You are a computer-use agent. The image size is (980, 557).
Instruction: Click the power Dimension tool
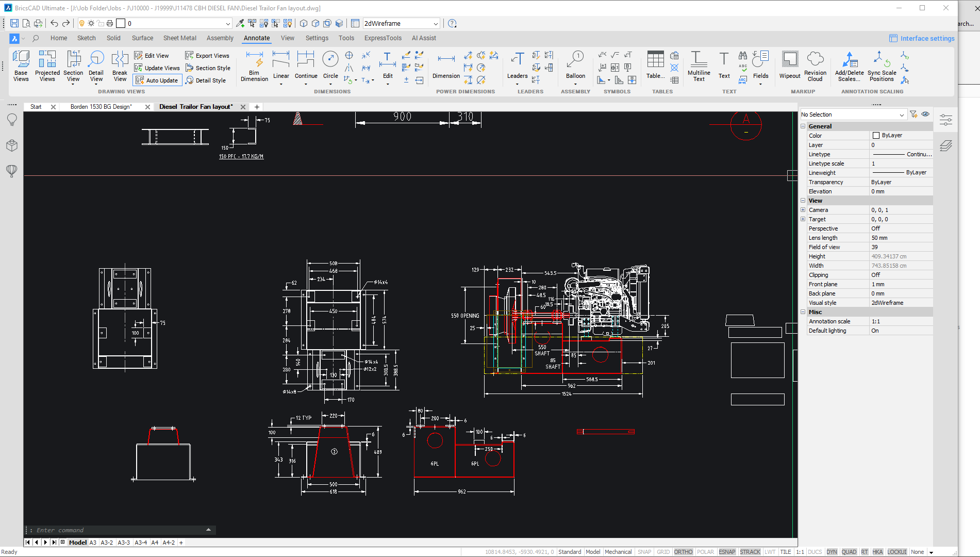(446, 66)
